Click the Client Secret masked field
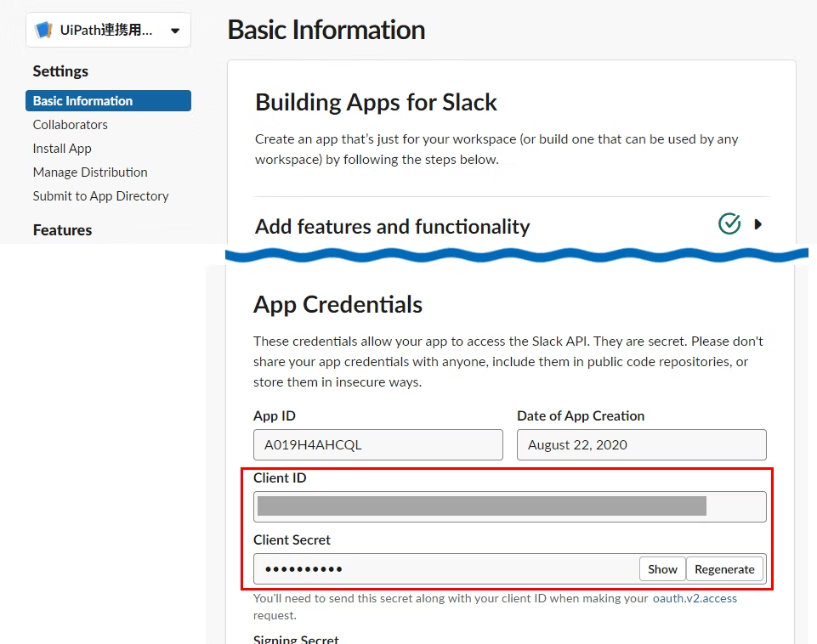 [446, 569]
